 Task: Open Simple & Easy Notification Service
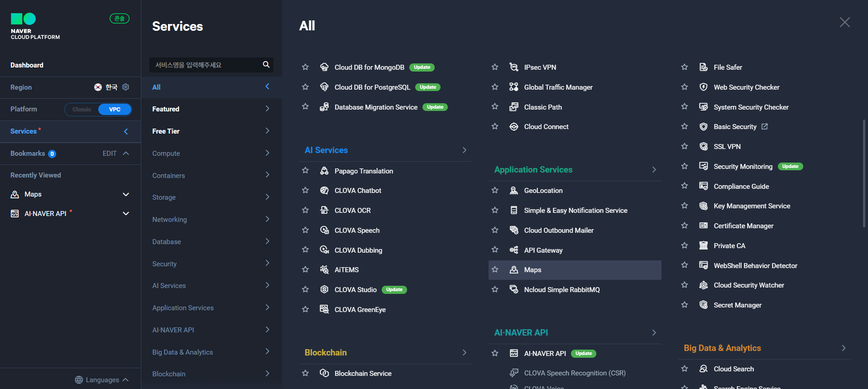(575, 210)
